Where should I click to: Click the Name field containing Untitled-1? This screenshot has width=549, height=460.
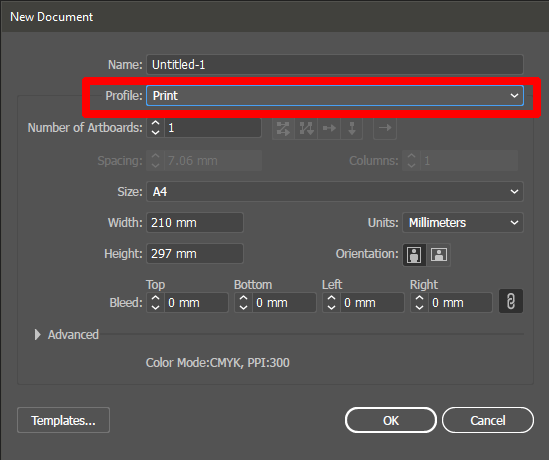click(335, 64)
